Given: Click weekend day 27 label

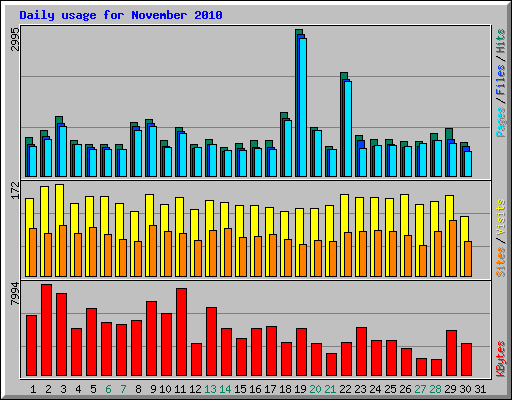Looking at the screenshot, I should click(420, 389).
